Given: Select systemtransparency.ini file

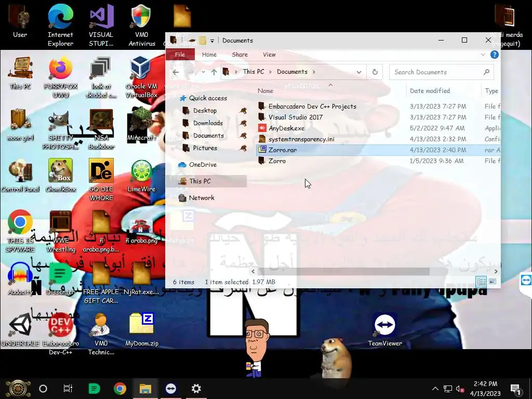Looking at the screenshot, I should [301, 139].
